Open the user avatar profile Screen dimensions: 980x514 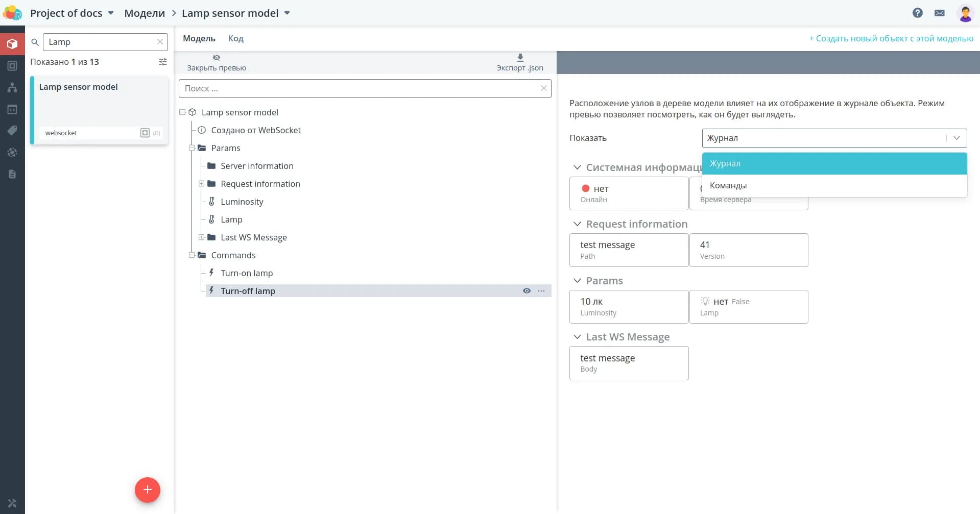coord(965,13)
